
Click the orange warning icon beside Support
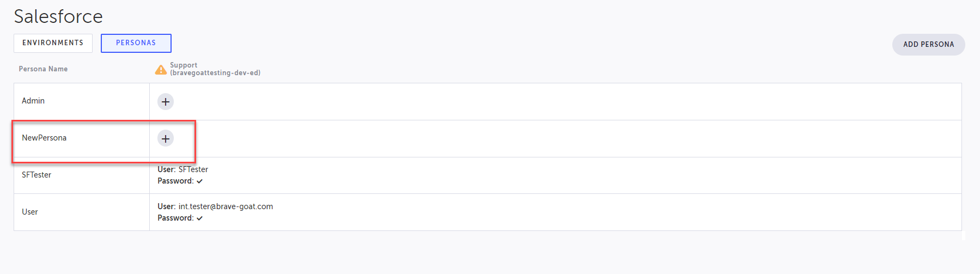(161, 70)
